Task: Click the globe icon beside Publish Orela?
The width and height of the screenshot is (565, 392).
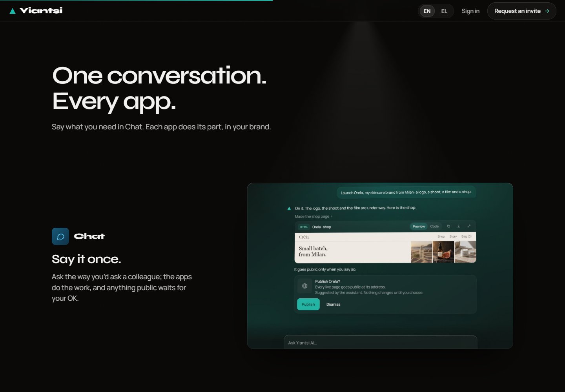Action: coord(304,286)
